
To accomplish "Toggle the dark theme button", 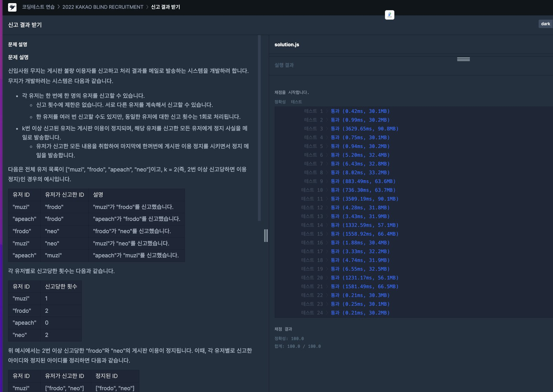I will [x=545, y=24].
